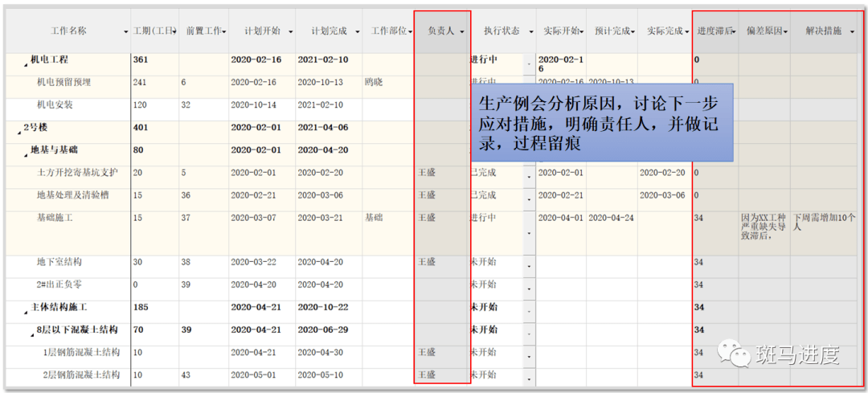Select the 1层钢筋混凝土结构 task name
The width and height of the screenshot is (868, 393).
[x=82, y=352]
